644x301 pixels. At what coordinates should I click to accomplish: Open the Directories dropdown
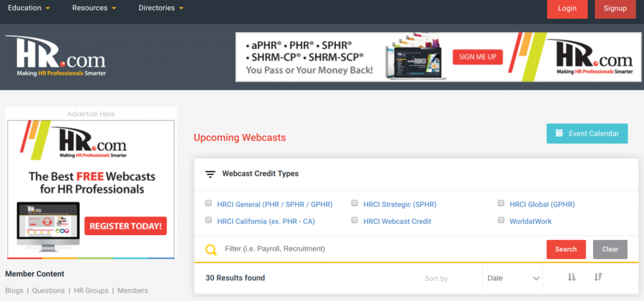coord(161,8)
